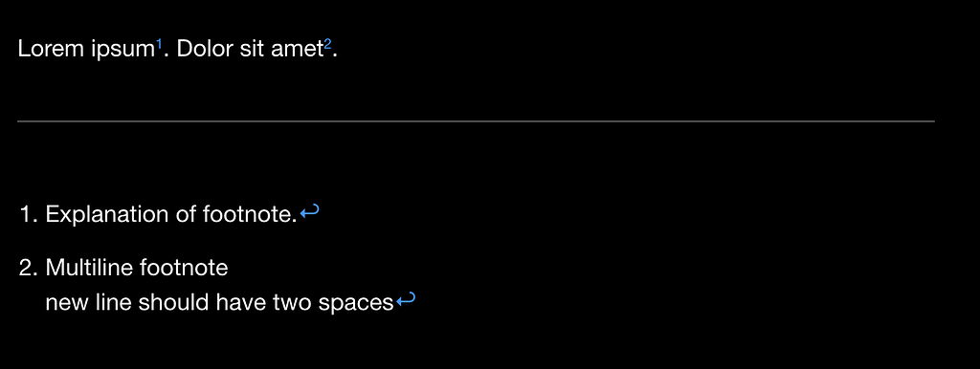Viewport: 980px width, 369px height.
Task: Click the word "Multiline" in footnote two
Action: coord(89,269)
